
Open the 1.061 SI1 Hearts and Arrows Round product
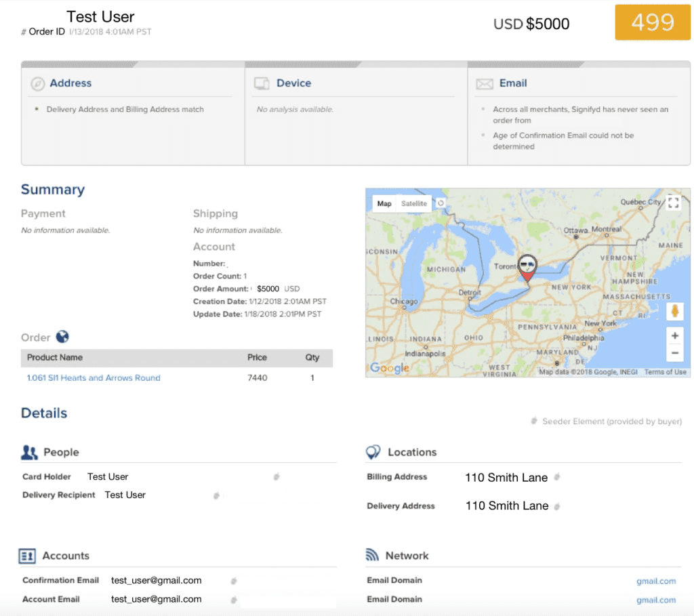(x=94, y=378)
